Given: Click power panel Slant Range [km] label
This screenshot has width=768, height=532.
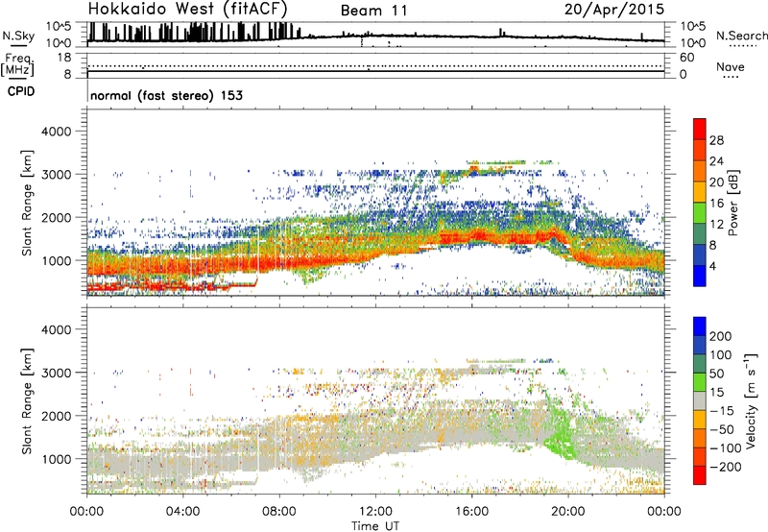Looking at the screenshot, I should (27, 203).
